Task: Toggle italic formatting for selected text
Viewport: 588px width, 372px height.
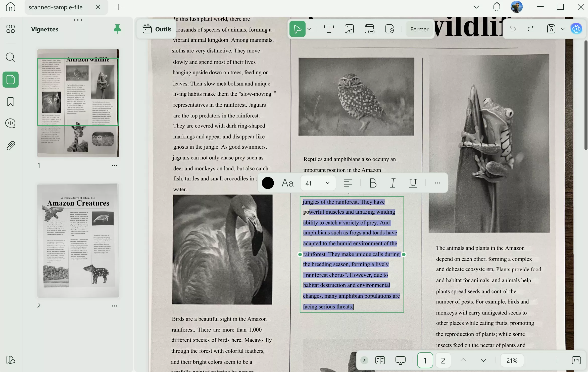Action: (393, 183)
